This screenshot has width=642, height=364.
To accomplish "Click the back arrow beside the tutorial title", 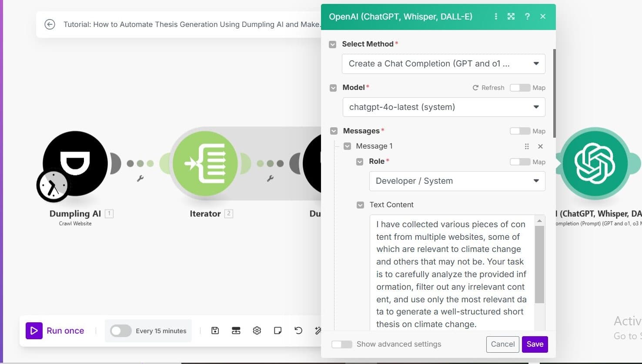I will point(50,24).
